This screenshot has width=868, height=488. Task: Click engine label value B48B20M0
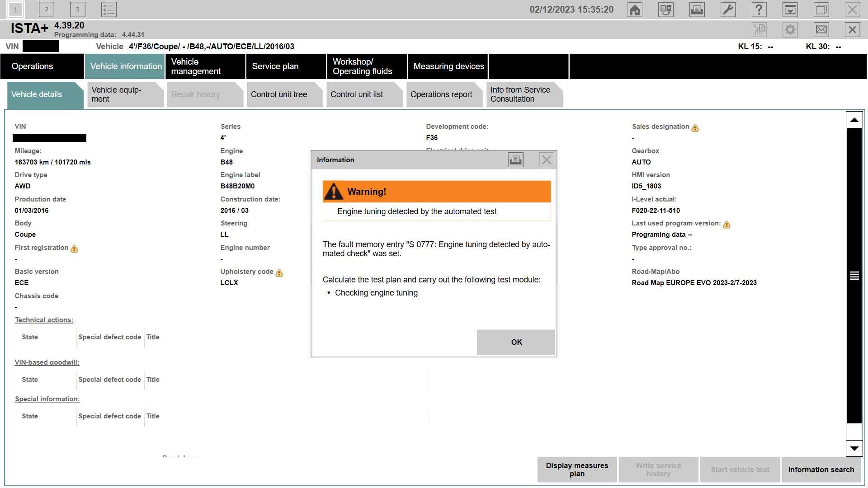pos(237,186)
